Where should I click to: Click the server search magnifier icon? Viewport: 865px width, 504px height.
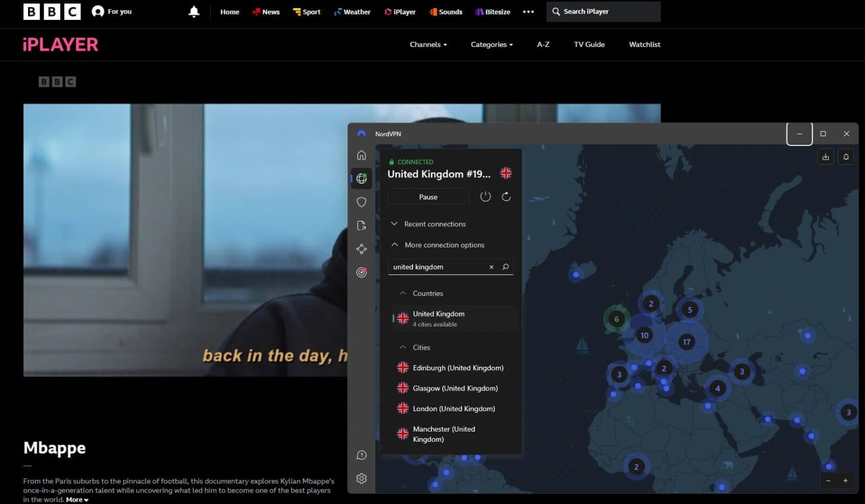click(x=505, y=267)
